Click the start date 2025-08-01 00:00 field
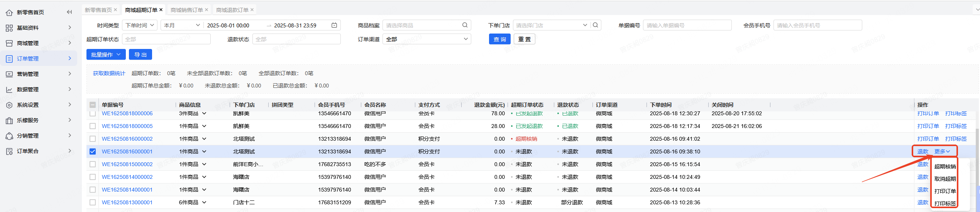 228,25
